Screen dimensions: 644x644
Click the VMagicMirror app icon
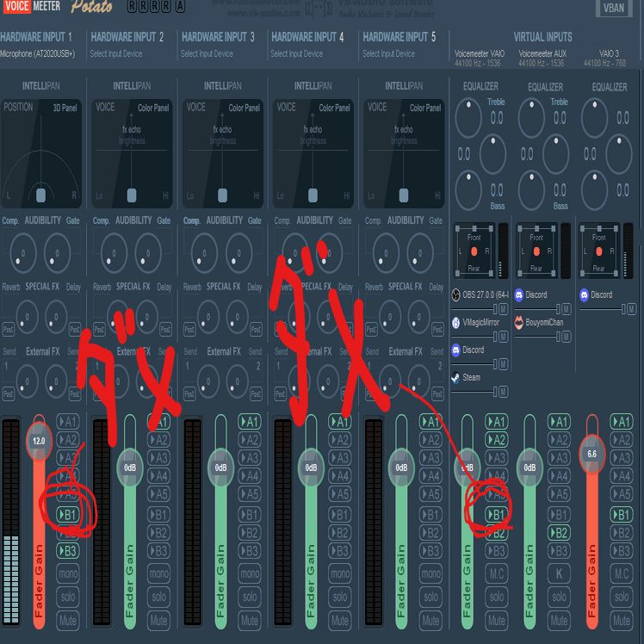point(455,322)
